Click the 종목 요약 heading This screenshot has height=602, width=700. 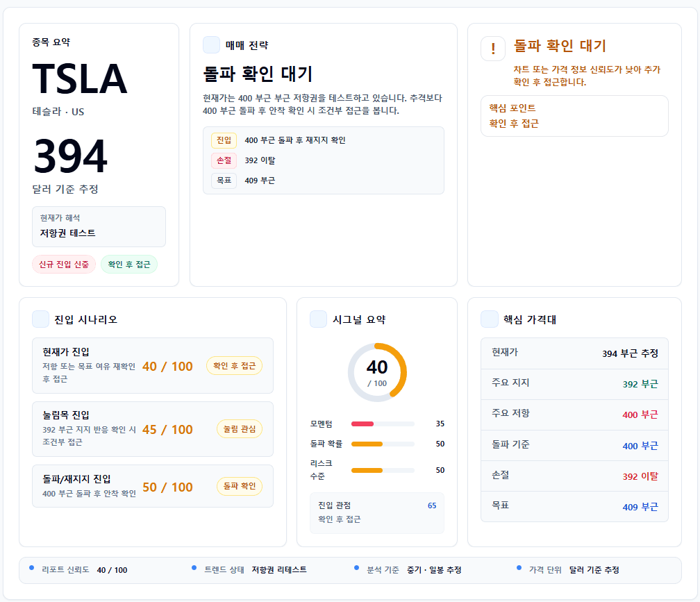click(51, 42)
